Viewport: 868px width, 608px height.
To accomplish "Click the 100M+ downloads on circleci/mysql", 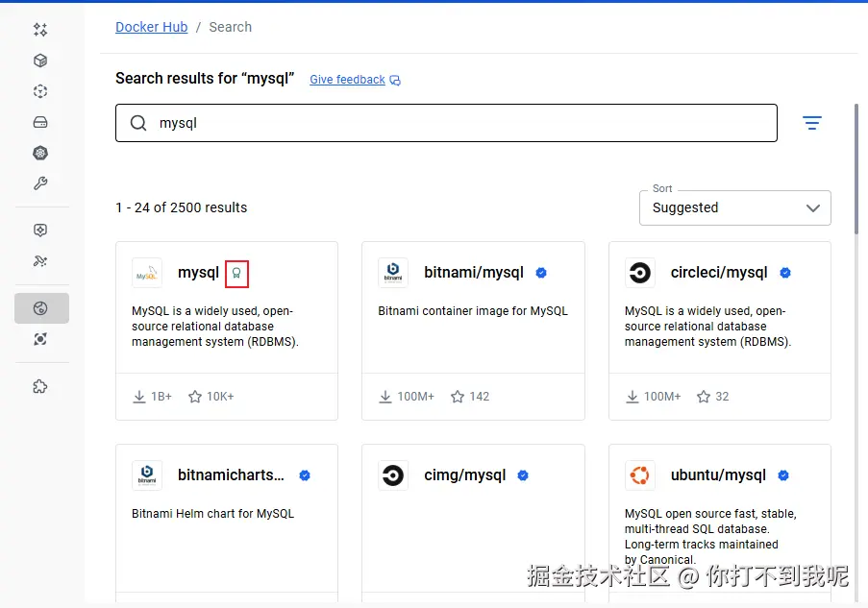I will coord(662,397).
